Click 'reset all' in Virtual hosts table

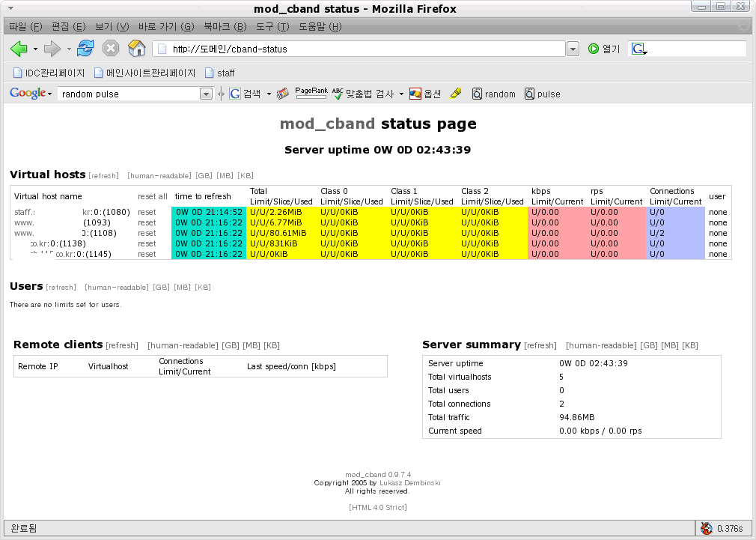click(x=152, y=196)
